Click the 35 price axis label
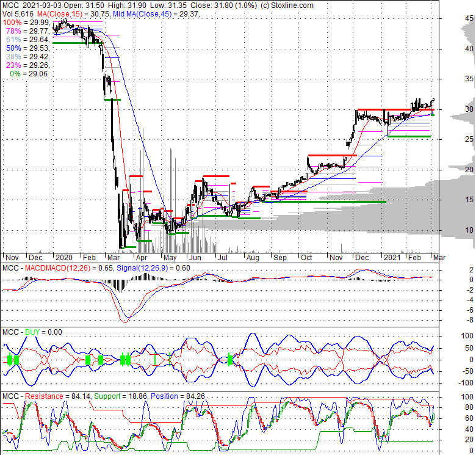 (x=469, y=79)
